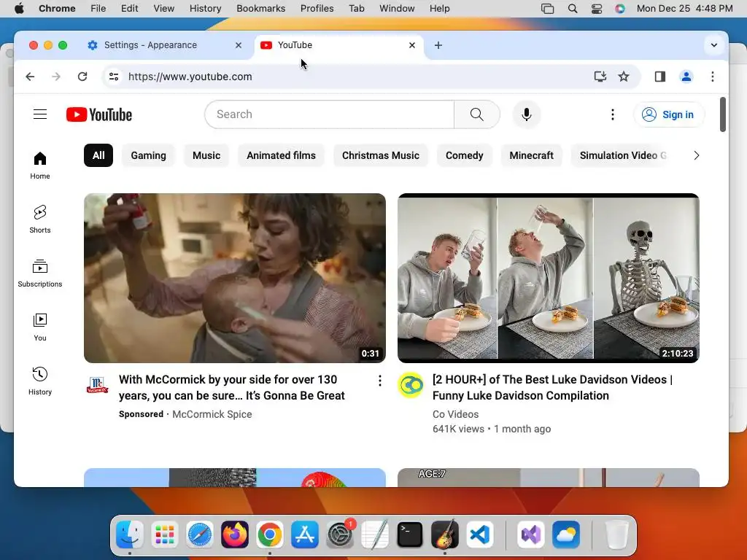This screenshot has width=747, height=560.
Task: Reload the YouTube page
Action: [x=82, y=77]
